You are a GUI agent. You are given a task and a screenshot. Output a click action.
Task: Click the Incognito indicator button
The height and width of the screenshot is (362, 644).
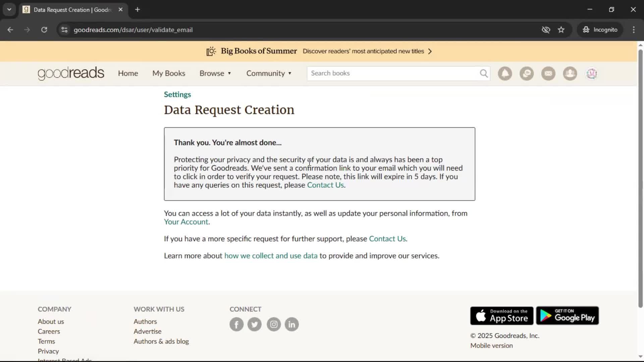pyautogui.click(x=600, y=30)
